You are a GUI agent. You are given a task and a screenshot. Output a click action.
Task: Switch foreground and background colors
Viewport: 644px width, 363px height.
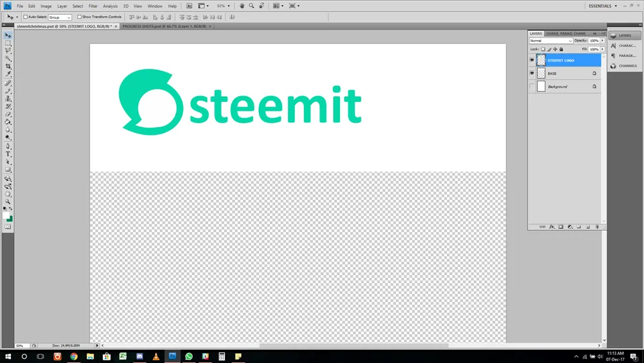click(x=11, y=209)
